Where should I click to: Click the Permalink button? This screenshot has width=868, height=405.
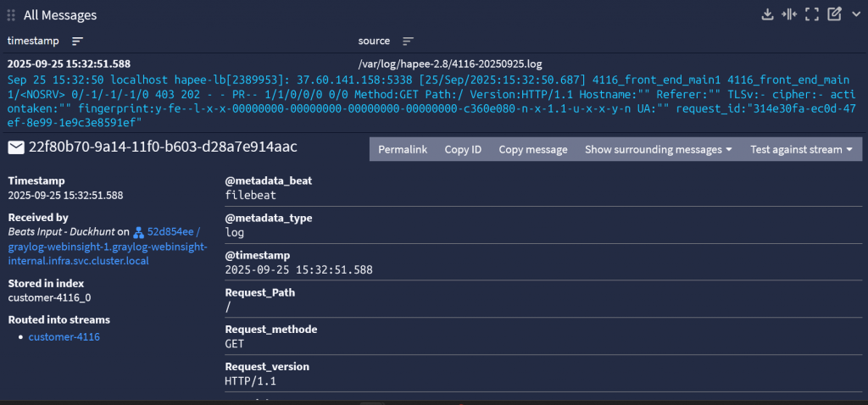(x=403, y=149)
